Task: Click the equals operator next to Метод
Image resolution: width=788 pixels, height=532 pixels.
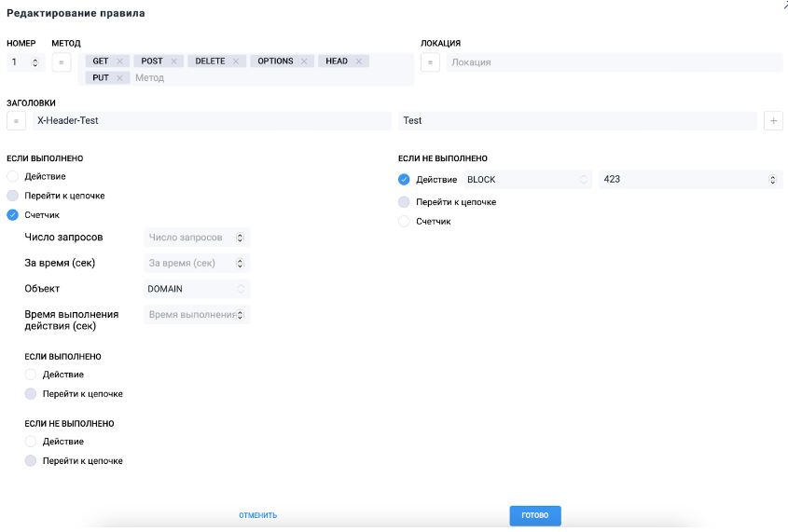Action: click(x=62, y=62)
